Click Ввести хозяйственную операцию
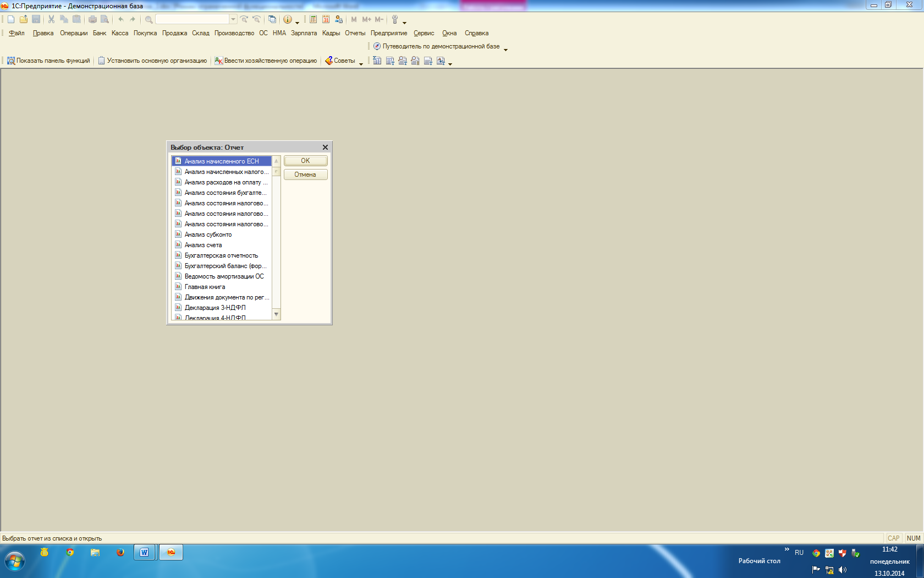924x578 pixels. (x=266, y=61)
